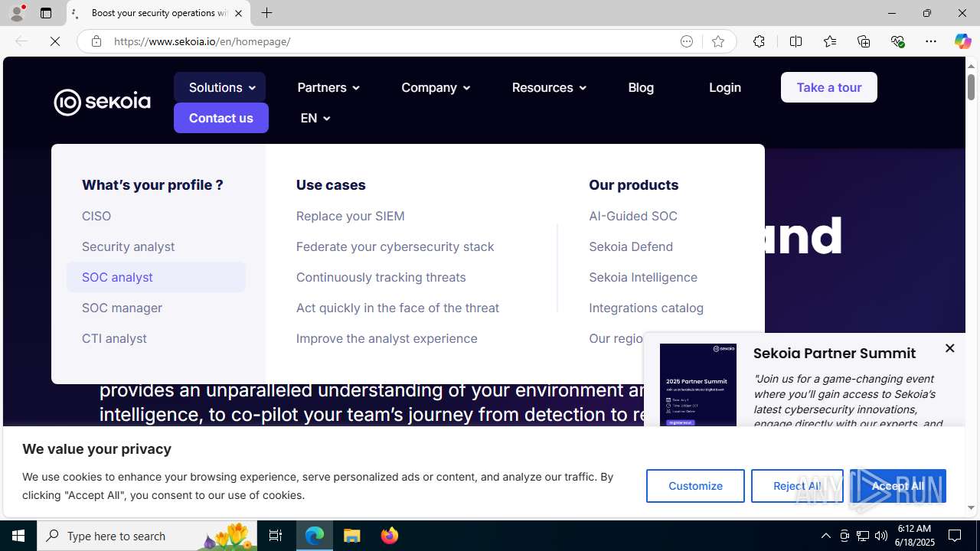Open the AI-Guided SOC product
This screenshot has height=551, width=980.
pos(633,216)
